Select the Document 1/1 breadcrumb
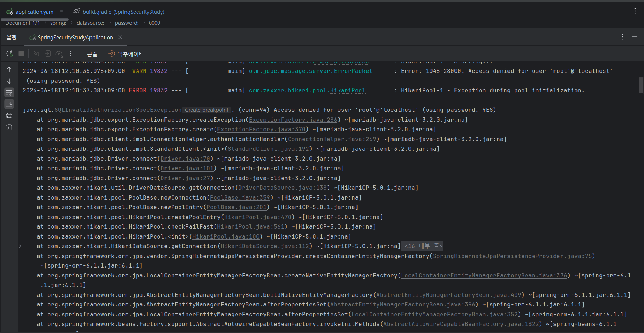 click(x=22, y=23)
